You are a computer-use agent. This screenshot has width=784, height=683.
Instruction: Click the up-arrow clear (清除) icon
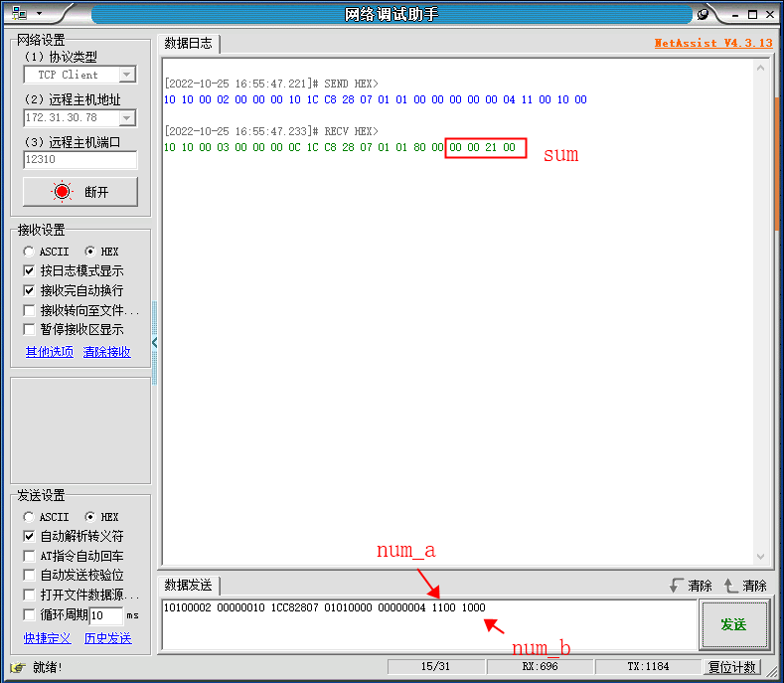(x=732, y=586)
